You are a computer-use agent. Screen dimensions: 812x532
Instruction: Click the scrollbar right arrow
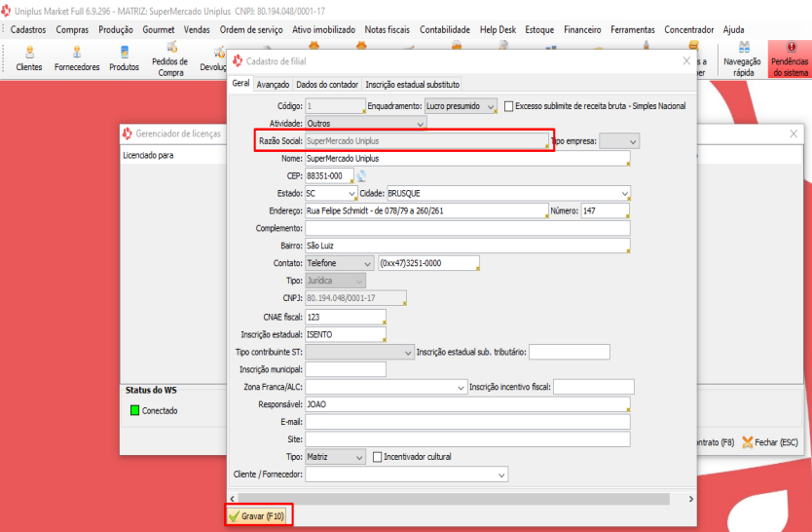[691, 499]
